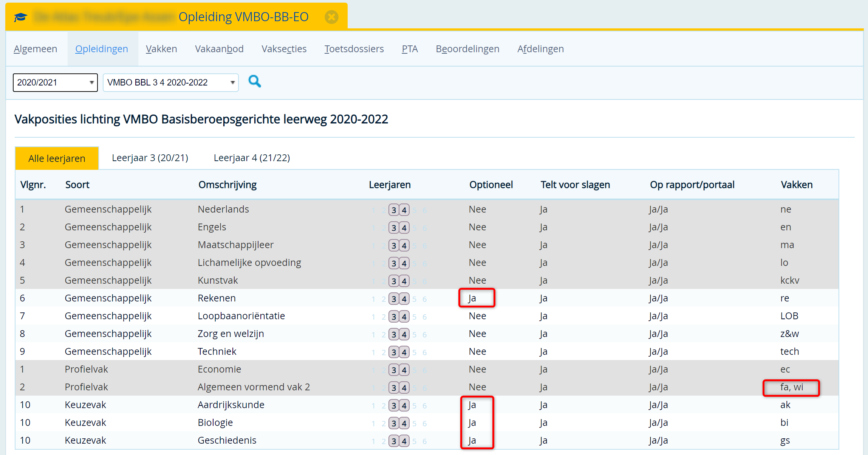Click the Vakken column header
This screenshot has height=455, width=868.
pos(797,185)
